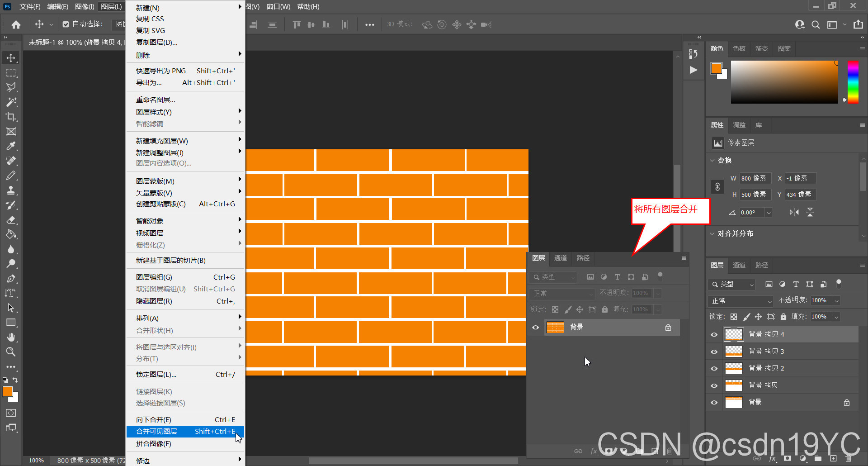Select the Pen tool
The height and width of the screenshot is (466, 868).
coord(11,279)
